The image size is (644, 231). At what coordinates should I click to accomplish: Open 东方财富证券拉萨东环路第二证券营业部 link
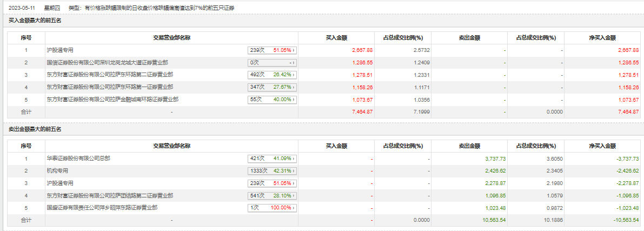pyautogui.click(x=110, y=75)
